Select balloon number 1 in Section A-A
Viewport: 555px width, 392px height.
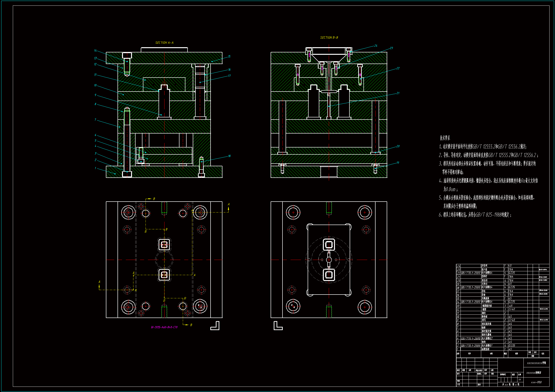coord(95,168)
